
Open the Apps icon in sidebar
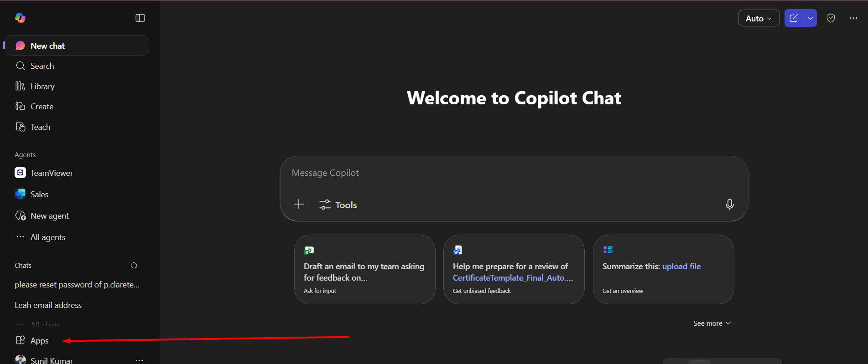click(x=21, y=340)
